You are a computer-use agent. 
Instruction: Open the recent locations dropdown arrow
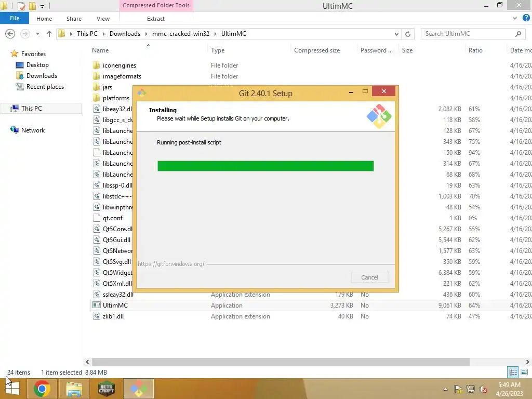click(37, 34)
